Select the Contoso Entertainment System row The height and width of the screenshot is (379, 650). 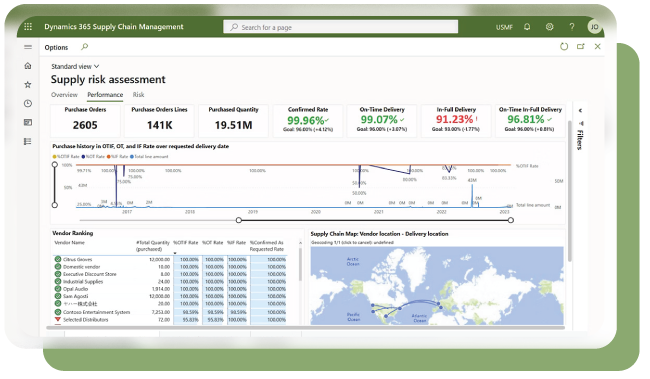pyautogui.click(x=170, y=312)
